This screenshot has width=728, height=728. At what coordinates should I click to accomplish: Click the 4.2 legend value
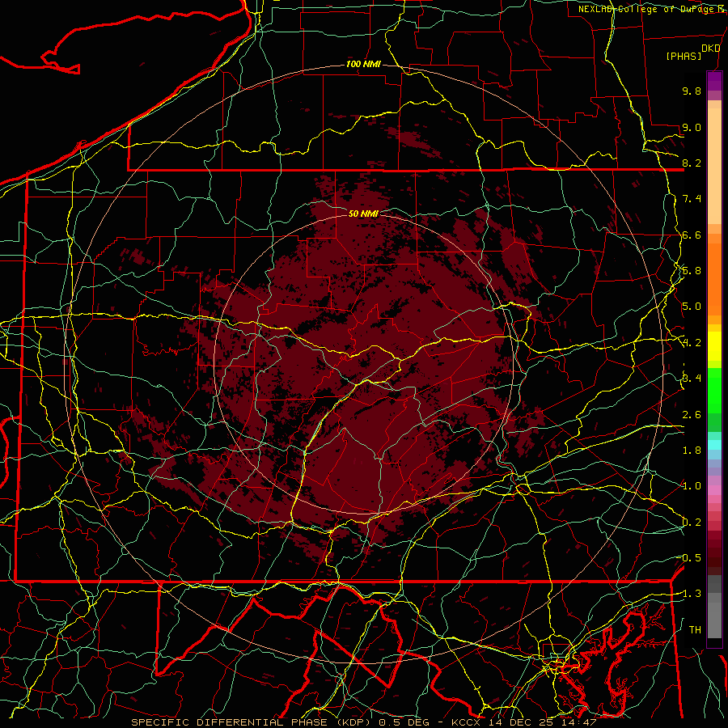point(692,343)
